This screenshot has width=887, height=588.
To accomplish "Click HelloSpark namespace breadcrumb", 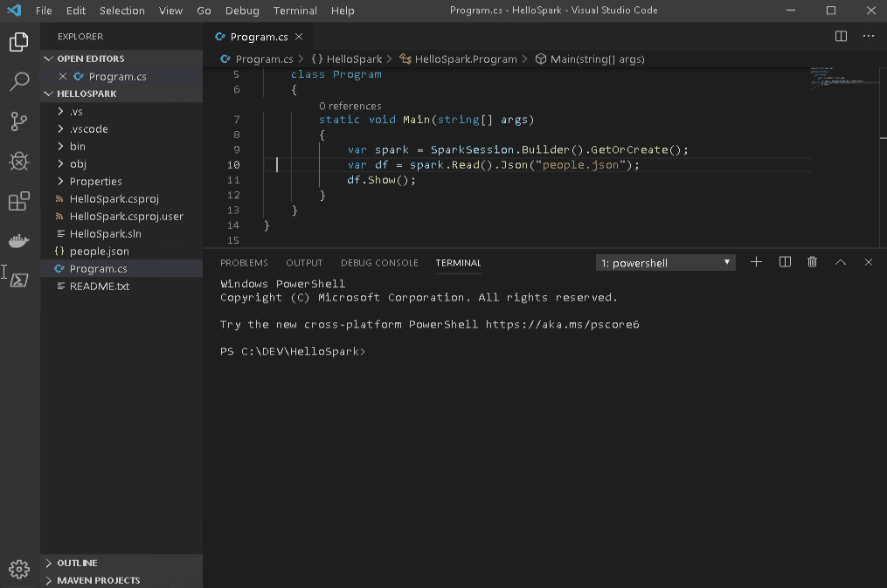I will 354,59.
